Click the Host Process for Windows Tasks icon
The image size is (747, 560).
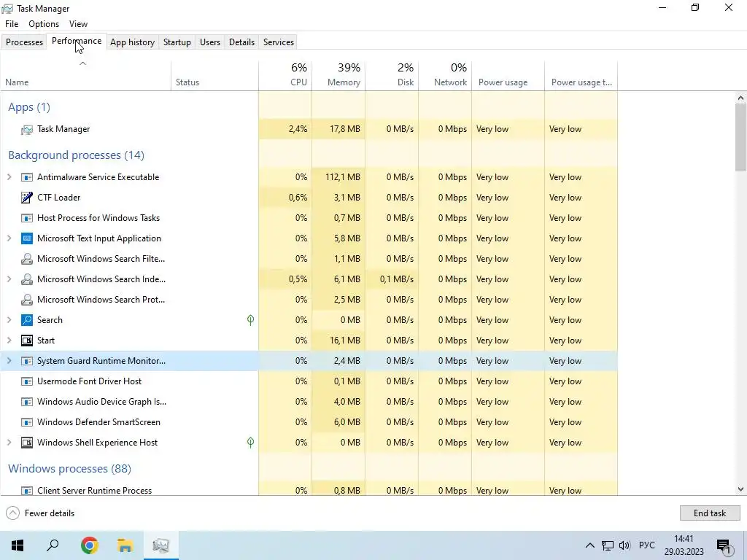pos(27,218)
